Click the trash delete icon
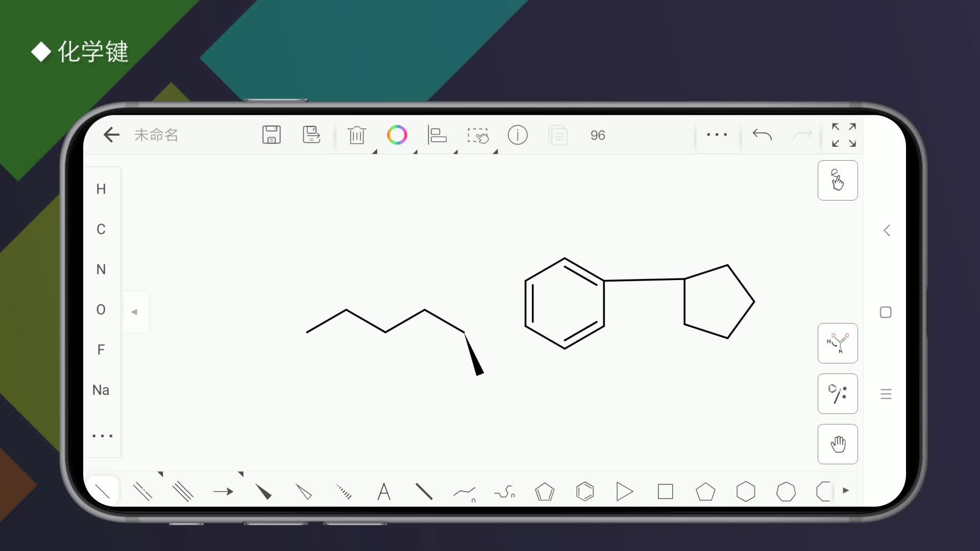 pos(357,135)
